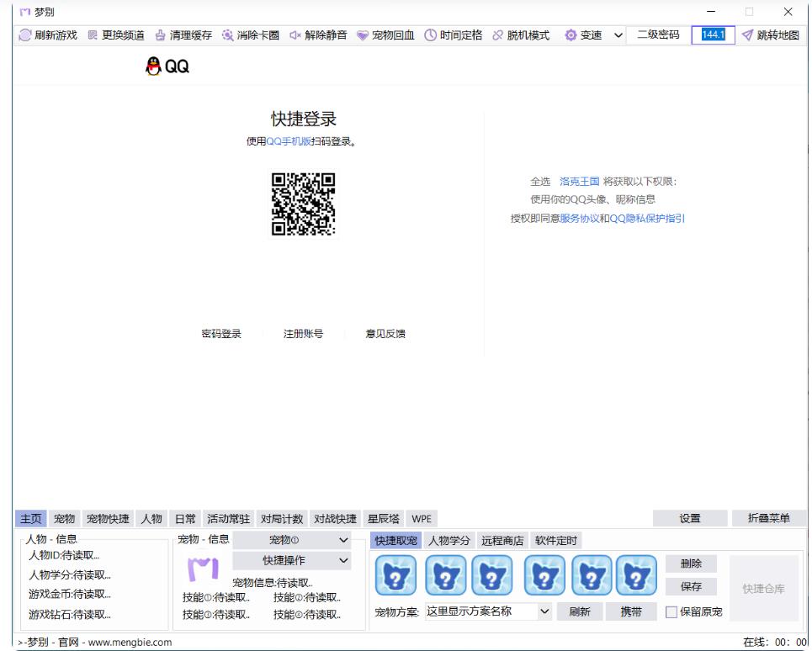
Task: Open the QQ隐私保护指引 link
Action: click(x=647, y=219)
